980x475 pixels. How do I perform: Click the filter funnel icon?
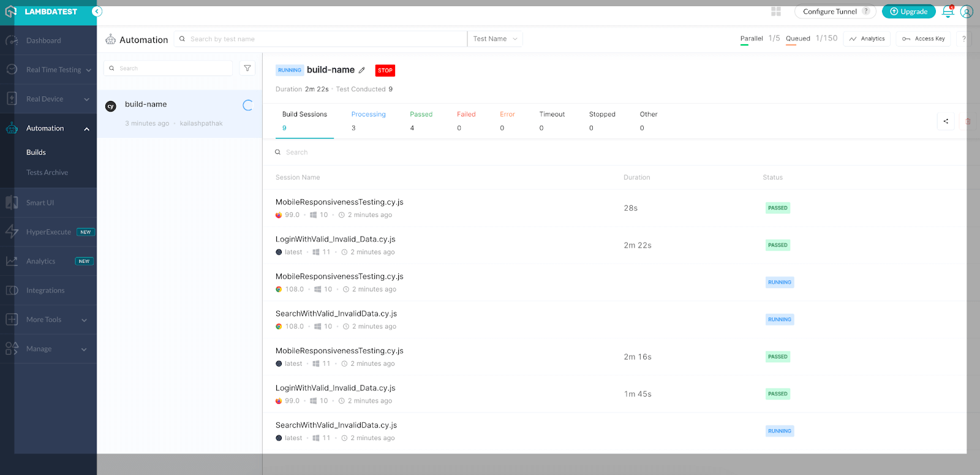coord(247,68)
